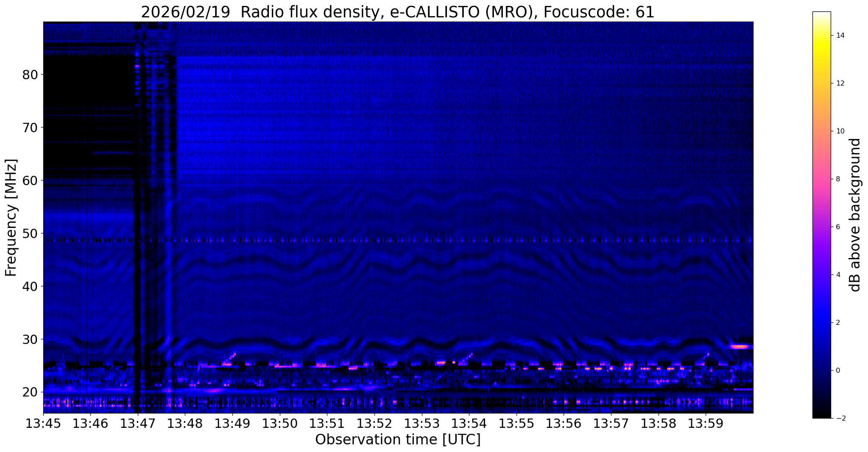Click the 20 MHz frequency tick label
This screenshot has width=868, height=452.
30,392
